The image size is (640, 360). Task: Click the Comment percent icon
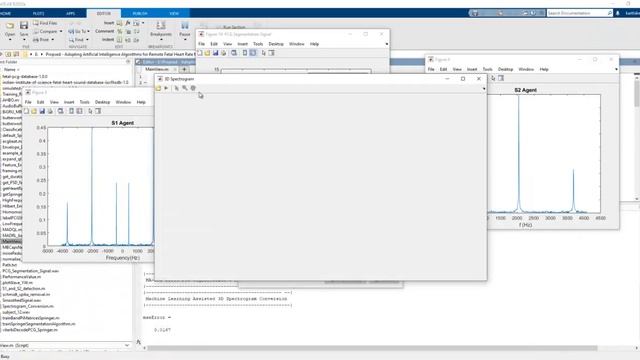click(x=120, y=31)
